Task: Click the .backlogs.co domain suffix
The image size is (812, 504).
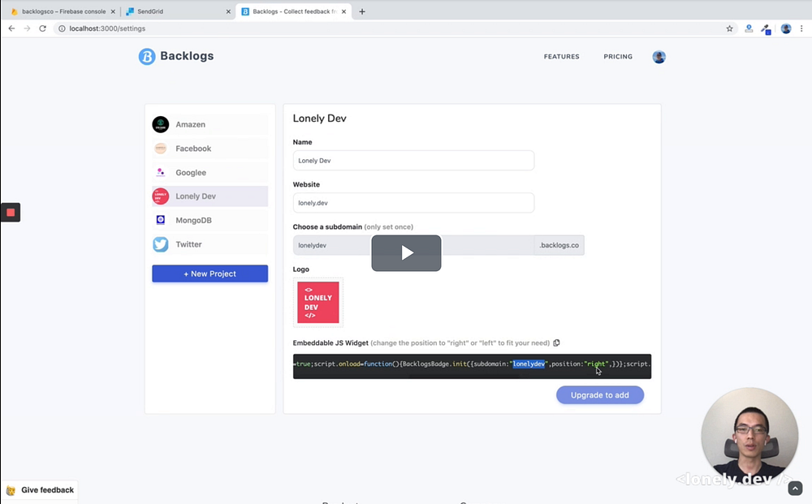Action: (559, 245)
